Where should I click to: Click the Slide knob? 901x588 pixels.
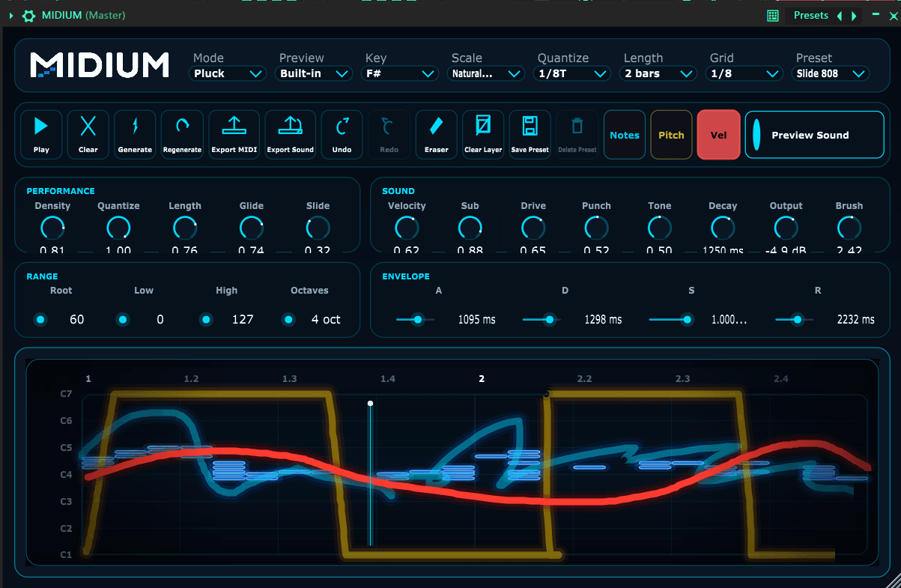(318, 227)
